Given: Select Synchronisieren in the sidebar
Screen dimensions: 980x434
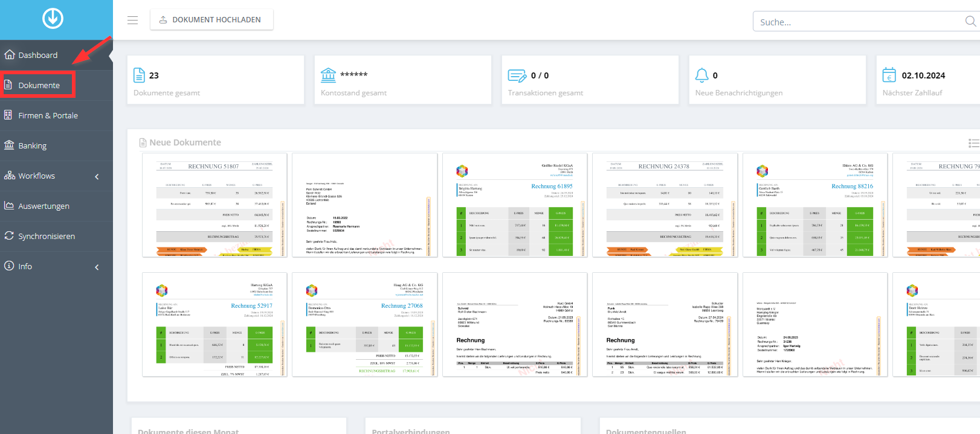Looking at the screenshot, I should coord(56,236).
